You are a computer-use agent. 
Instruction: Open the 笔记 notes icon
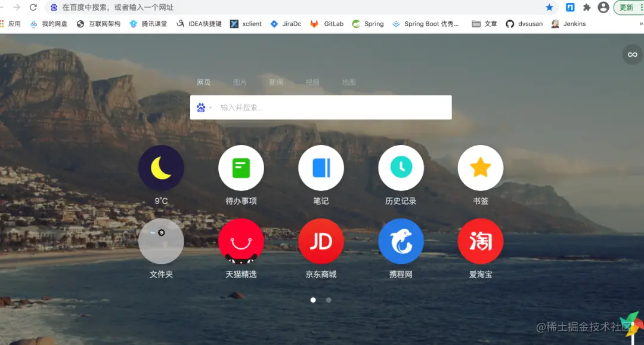[x=321, y=168]
